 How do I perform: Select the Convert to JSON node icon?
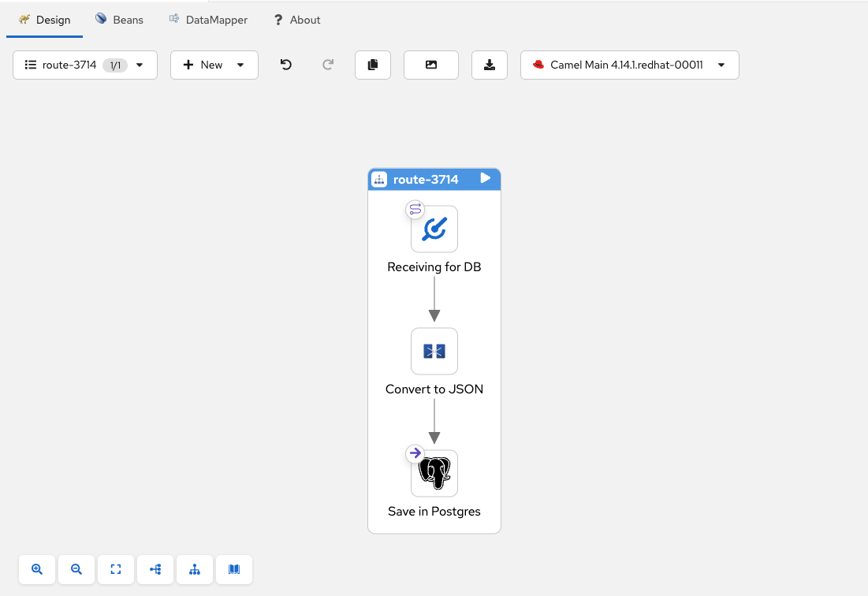point(434,352)
